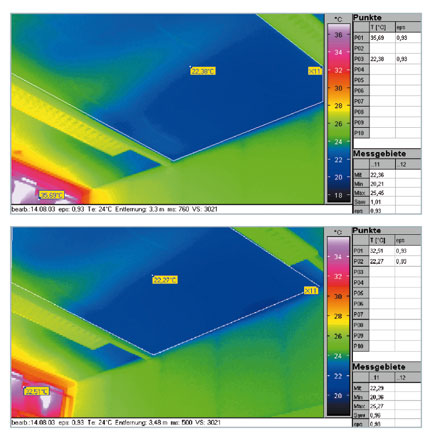
Task: Select the Min value 20,21 in Messgebiete
Action: [x=377, y=184]
